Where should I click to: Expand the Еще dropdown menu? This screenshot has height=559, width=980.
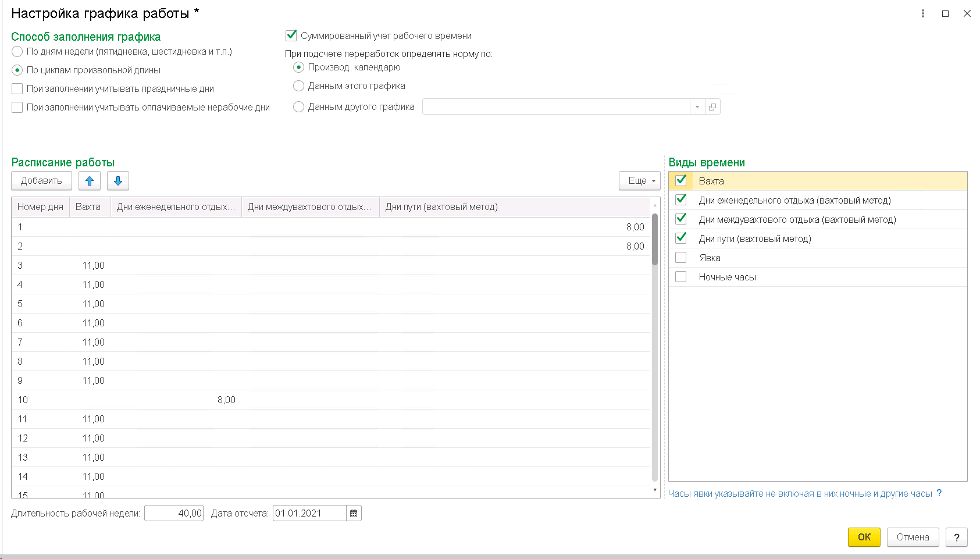(x=640, y=181)
